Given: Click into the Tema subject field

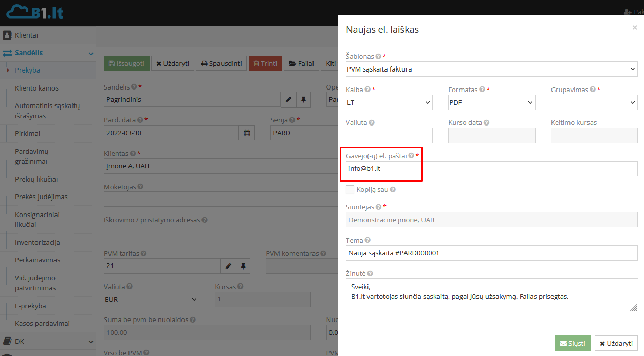Looking at the screenshot, I should pos(491,253).
